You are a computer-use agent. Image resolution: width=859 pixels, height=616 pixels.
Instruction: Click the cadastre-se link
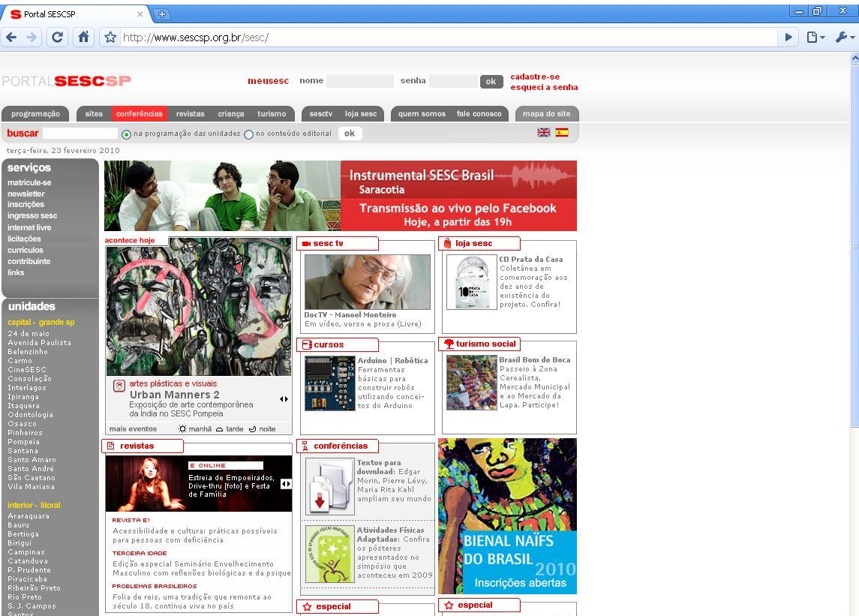pyautogui.click(x=535, y=77)
